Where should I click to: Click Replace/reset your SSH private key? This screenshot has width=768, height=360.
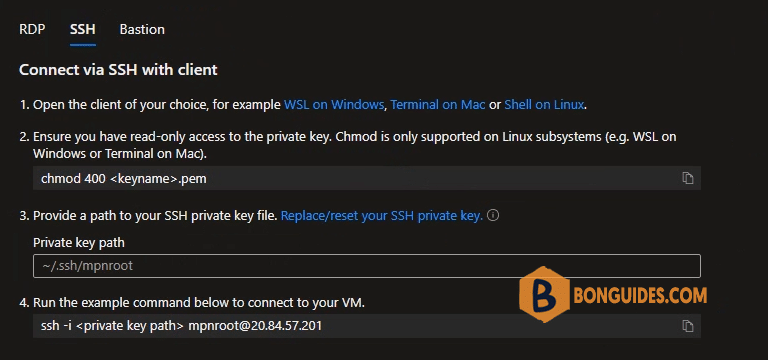point(382,216)
